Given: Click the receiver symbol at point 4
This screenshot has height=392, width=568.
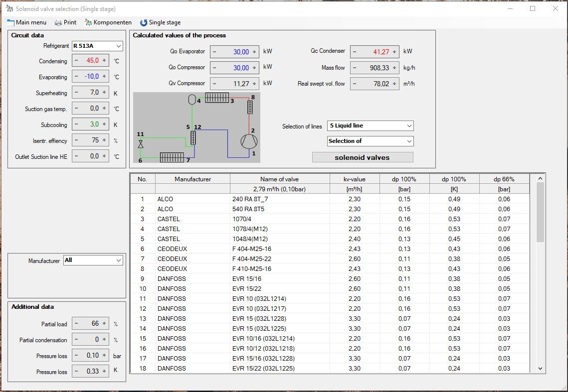Looking at the screenshot, I should (x=192, y=99).
